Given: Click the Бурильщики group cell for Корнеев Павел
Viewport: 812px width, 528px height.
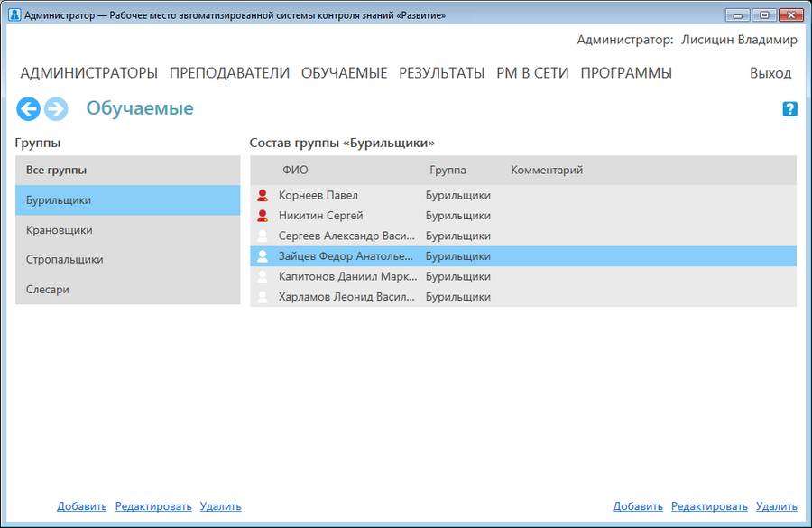Looking at the screenshot, I should coord(458,195).
